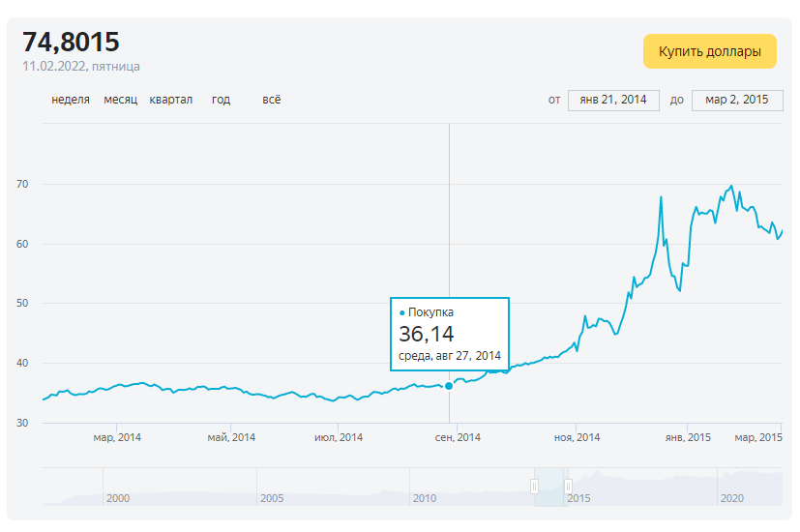800x532 pixels.
Task: Grab the right range slider handle
Action: click(x=568, y=487)
